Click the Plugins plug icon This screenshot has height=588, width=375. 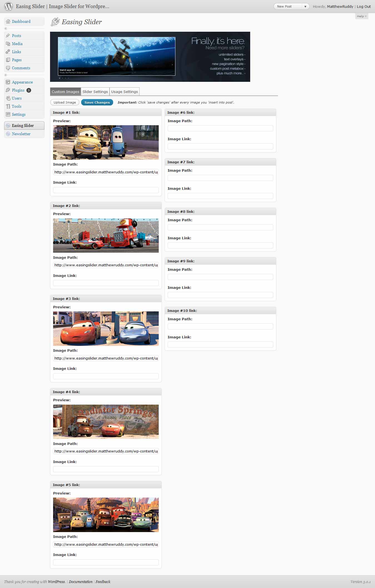pos(8,90)
